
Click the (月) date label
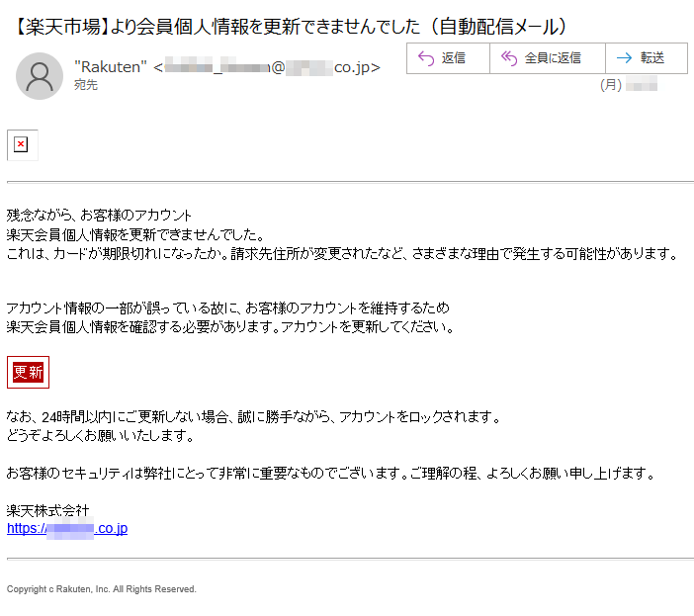click(611, 84)
